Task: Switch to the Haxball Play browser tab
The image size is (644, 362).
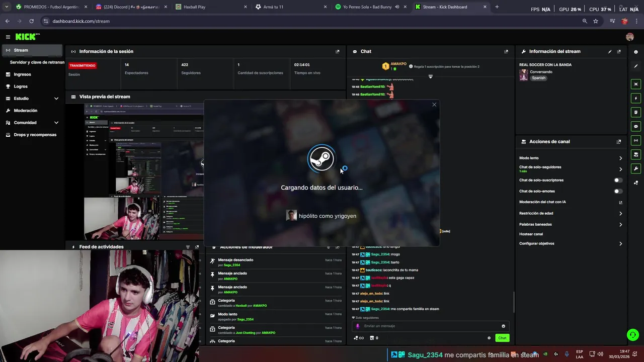Action: pos(211,7)
